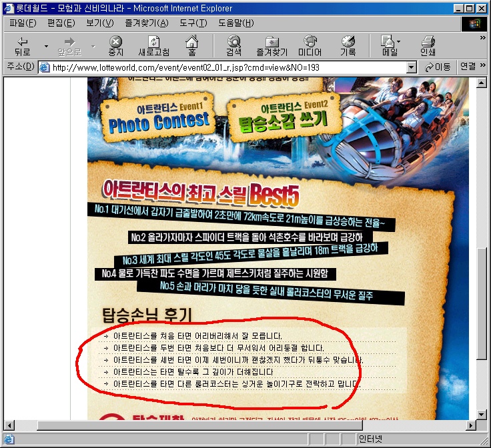
Task: Click review line '타면 탈수록 그 깊이가'
Action: [193, 372]
